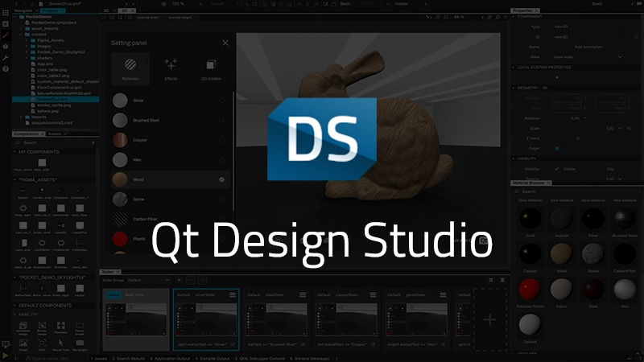Switch to the 3D view tab
This screenshot has height=362, width=644.
point(107,10)
